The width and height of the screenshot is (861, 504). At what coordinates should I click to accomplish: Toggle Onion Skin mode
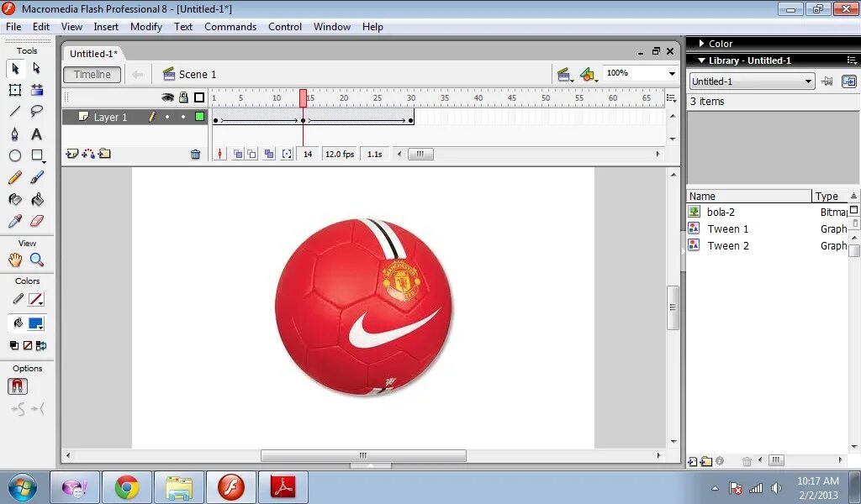point(238,154)
